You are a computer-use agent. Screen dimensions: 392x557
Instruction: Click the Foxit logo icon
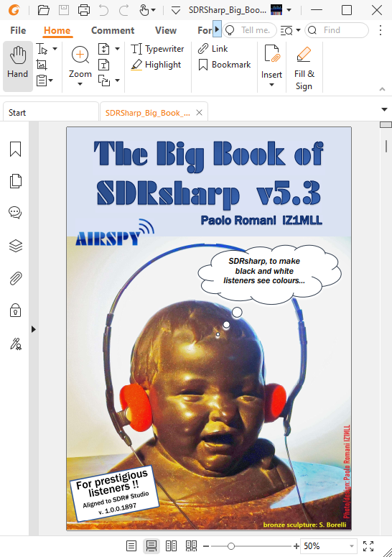pyautogui.click(x=14, y=10)
